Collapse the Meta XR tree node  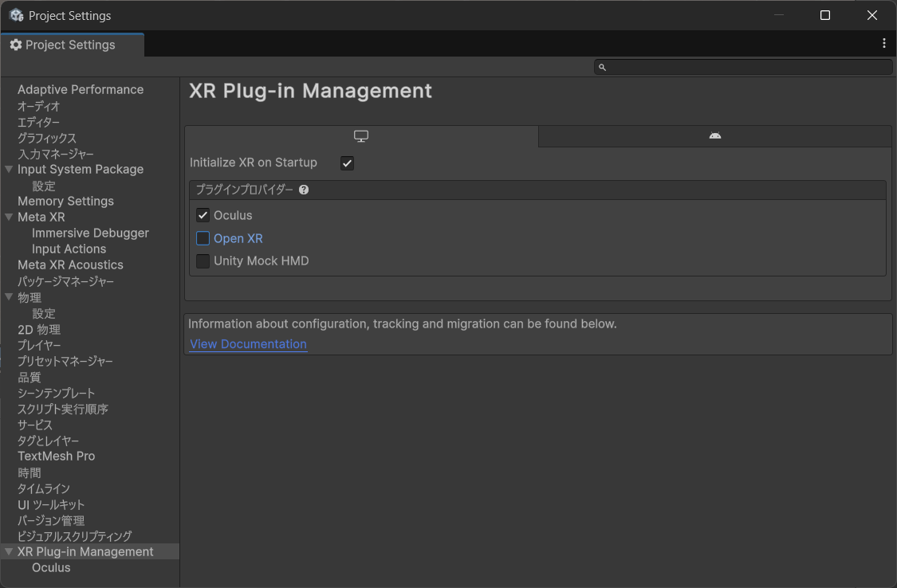coord(9,218)
